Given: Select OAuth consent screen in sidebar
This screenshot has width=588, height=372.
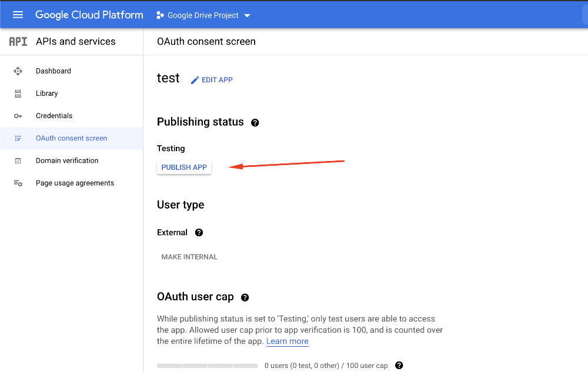Looking at the screenshot, I should (71, 138).
